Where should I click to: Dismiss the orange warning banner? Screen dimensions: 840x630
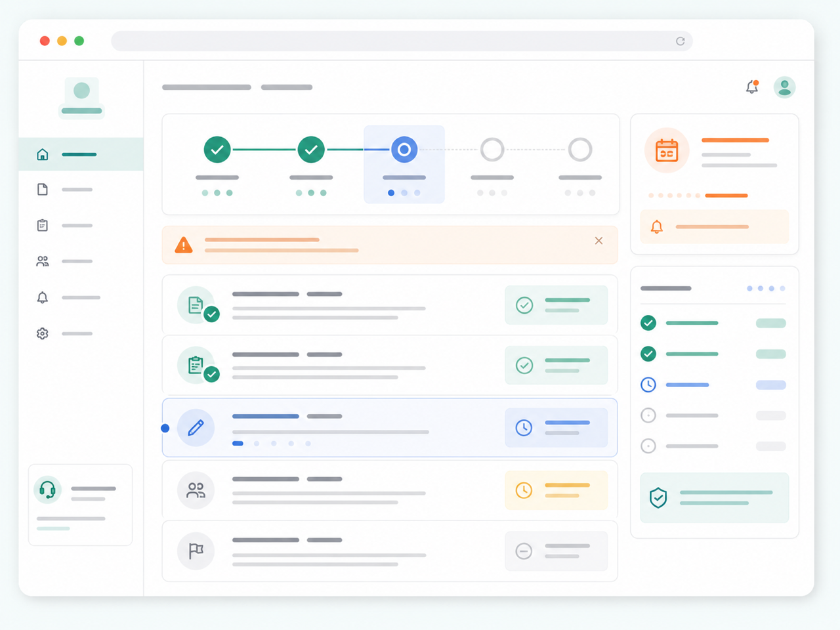point(598,241)
